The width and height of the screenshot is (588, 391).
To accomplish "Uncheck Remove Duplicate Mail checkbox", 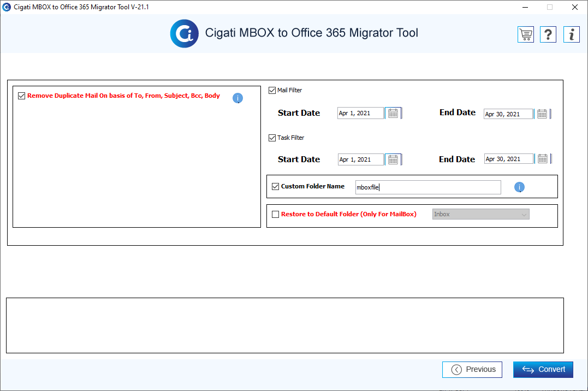I will tap(21, 96).
